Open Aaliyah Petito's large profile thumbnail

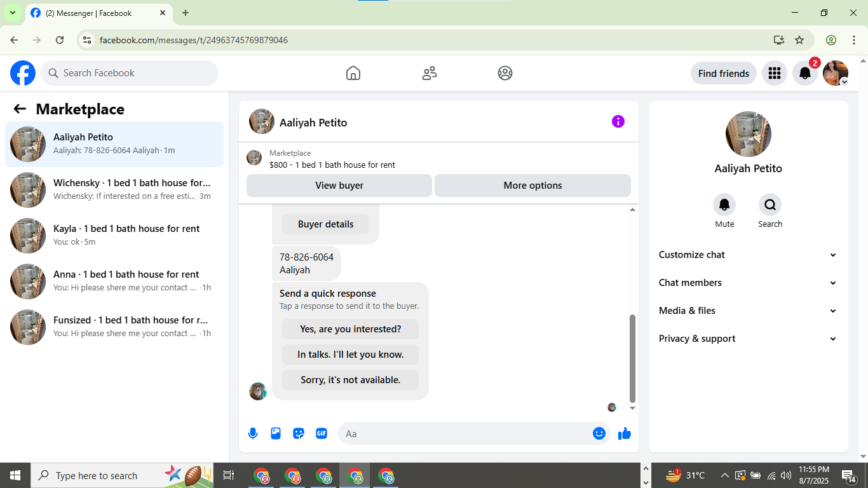click(x=748, y=134)
